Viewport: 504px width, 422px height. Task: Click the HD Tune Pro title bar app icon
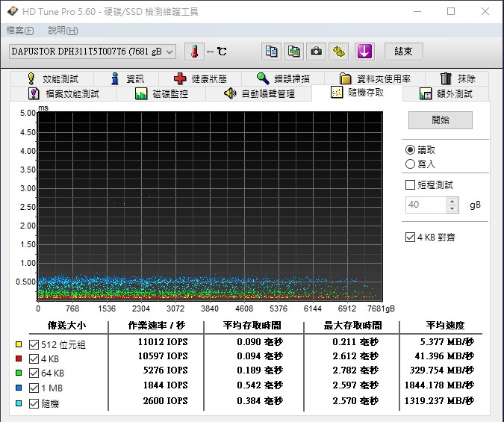[x=13, y=12]
